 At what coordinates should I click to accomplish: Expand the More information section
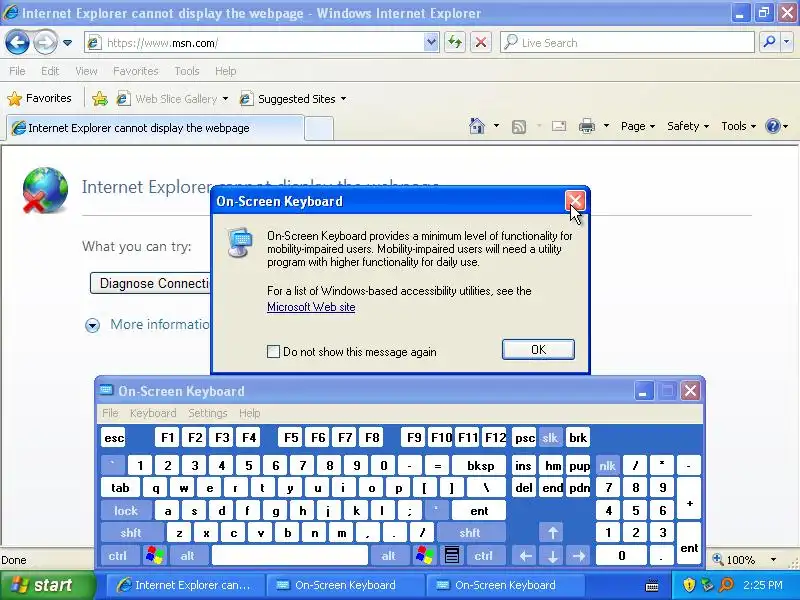[92, 325]
